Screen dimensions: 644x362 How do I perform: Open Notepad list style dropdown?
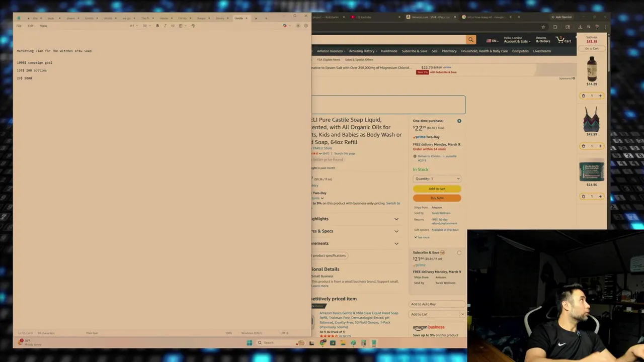click(146, 26)
